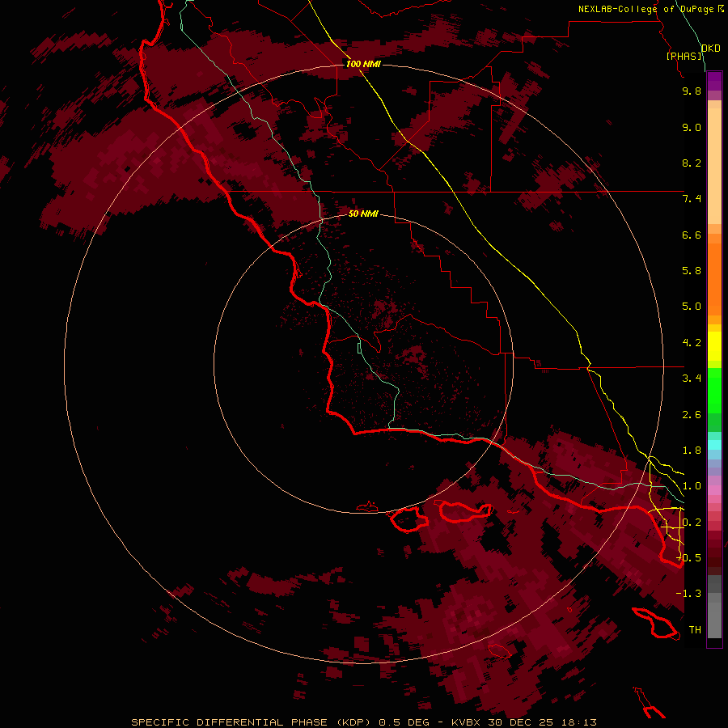Click the DKD label above the color scale

click(x=710, y=49)
